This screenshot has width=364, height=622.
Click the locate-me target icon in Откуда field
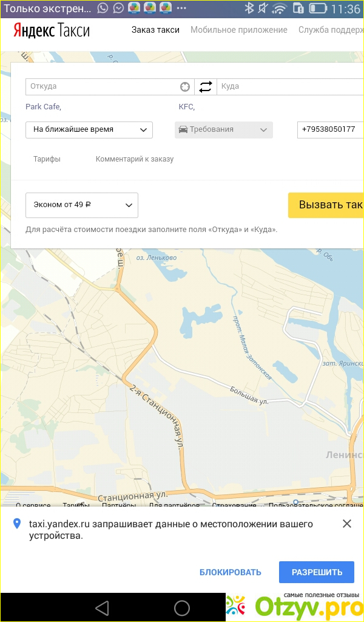pyautogui.click(x=185, y=86)
